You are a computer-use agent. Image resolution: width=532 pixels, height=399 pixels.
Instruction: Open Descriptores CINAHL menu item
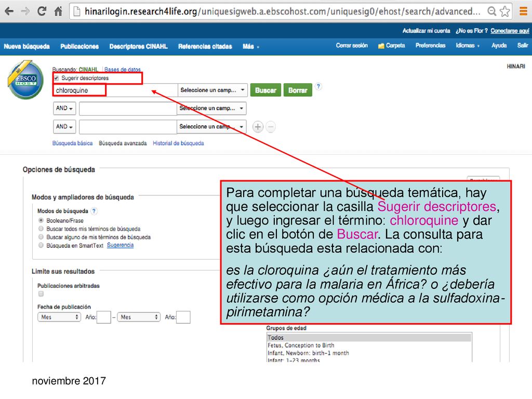tap(138, 46)
